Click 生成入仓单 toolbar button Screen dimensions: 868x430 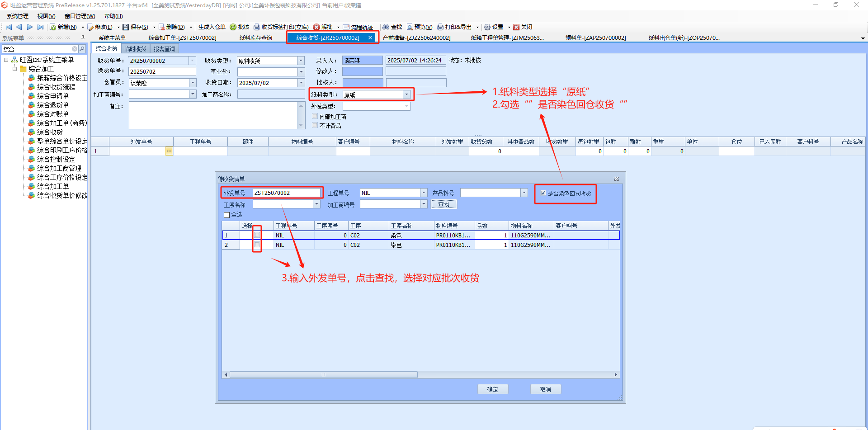(x=212, y=27)
